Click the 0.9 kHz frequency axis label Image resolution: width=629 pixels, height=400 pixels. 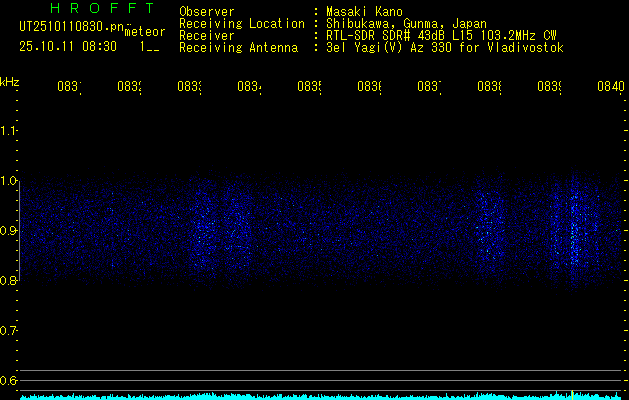8,231
